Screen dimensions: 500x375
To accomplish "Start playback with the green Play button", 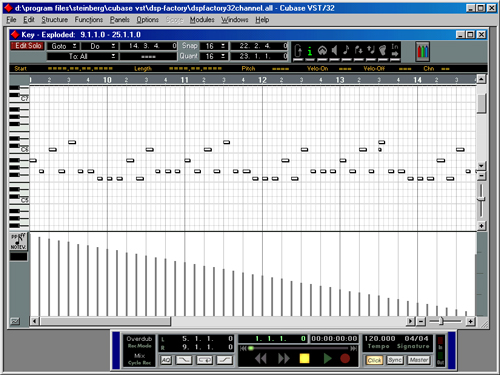I will [327, 359].
